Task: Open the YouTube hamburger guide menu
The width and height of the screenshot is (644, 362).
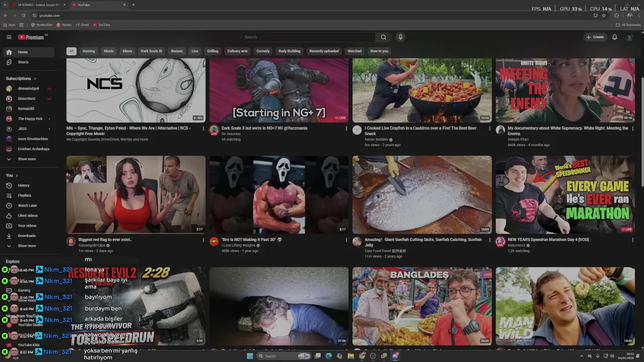Action: click(9, 37)
